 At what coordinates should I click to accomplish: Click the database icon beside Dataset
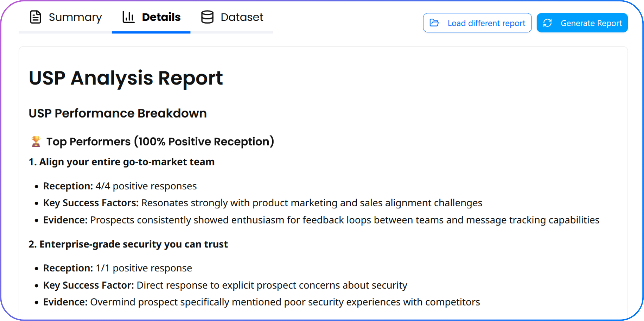(x=207, y=17)
